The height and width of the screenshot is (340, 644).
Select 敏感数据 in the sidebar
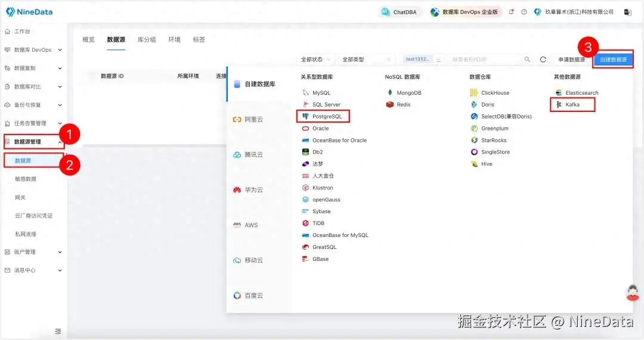click(x=26, y=179)
